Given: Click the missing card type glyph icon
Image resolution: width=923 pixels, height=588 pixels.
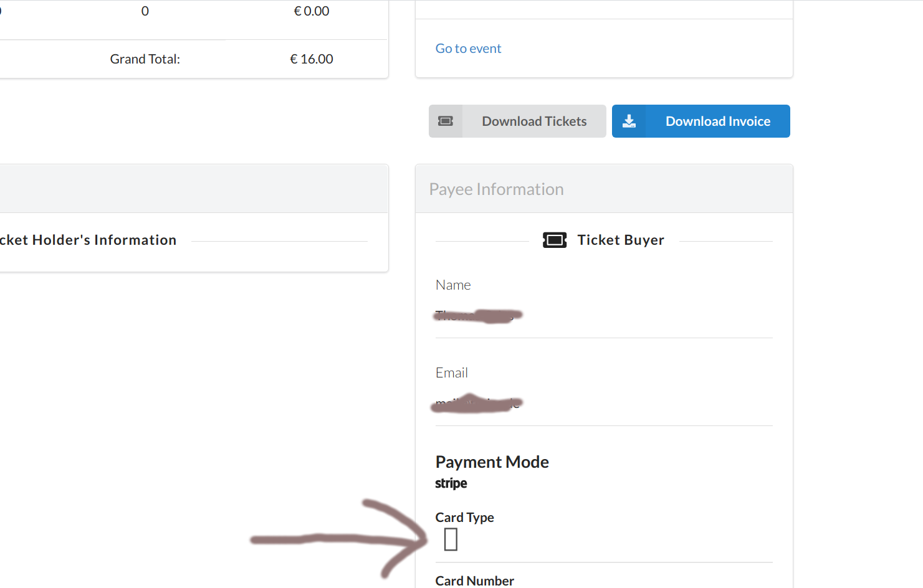Looking at the screenshot, I should click(451, 539).
